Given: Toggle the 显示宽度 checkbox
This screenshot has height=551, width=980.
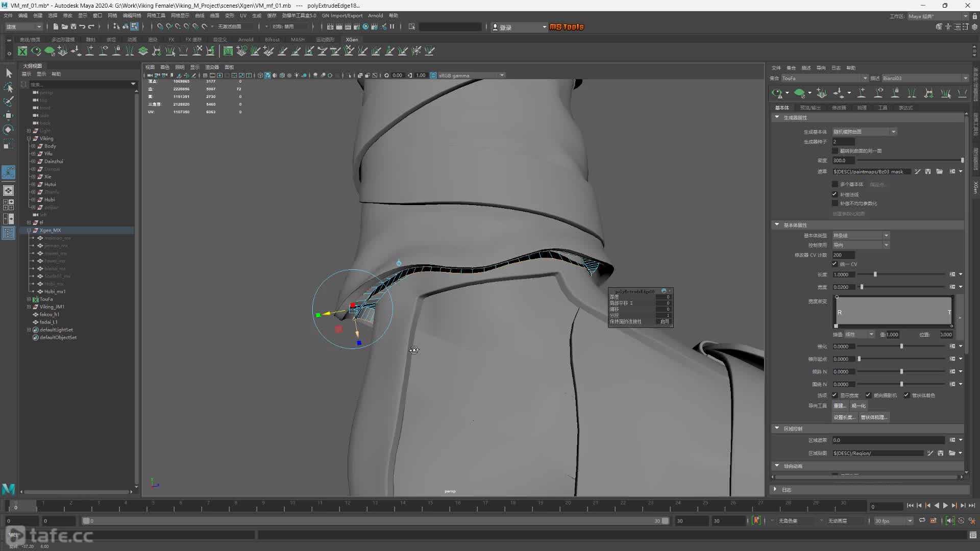Looking at the screenshot, I should click(x=835, y=395).
